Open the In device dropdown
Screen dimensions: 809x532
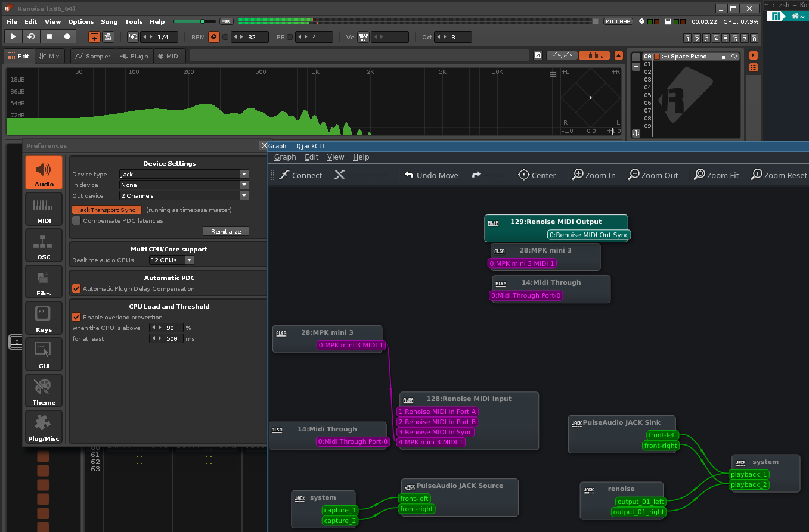click(x=184, y=185)
